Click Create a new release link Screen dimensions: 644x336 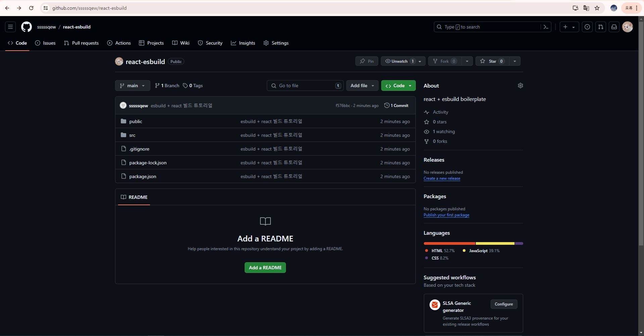tap(442, 178)
